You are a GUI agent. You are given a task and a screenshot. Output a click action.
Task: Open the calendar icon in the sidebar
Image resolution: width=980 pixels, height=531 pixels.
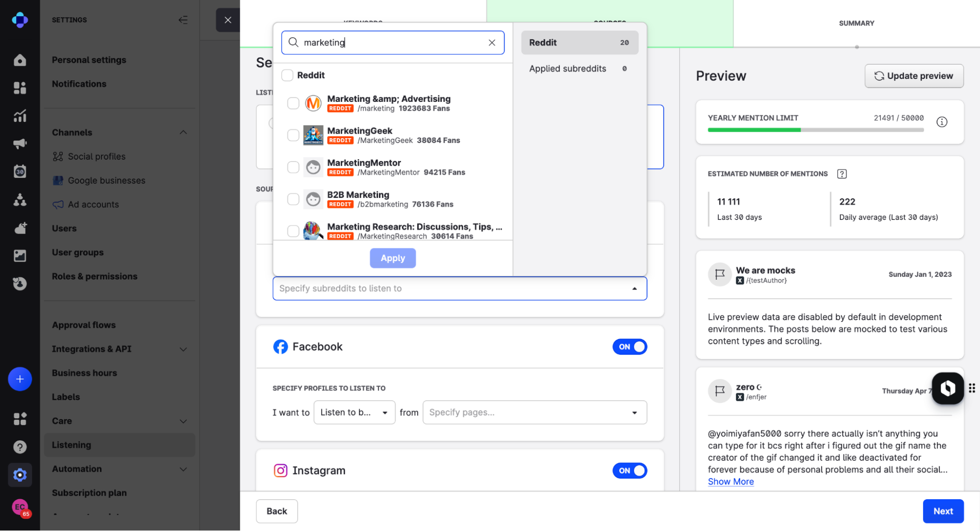20,171
